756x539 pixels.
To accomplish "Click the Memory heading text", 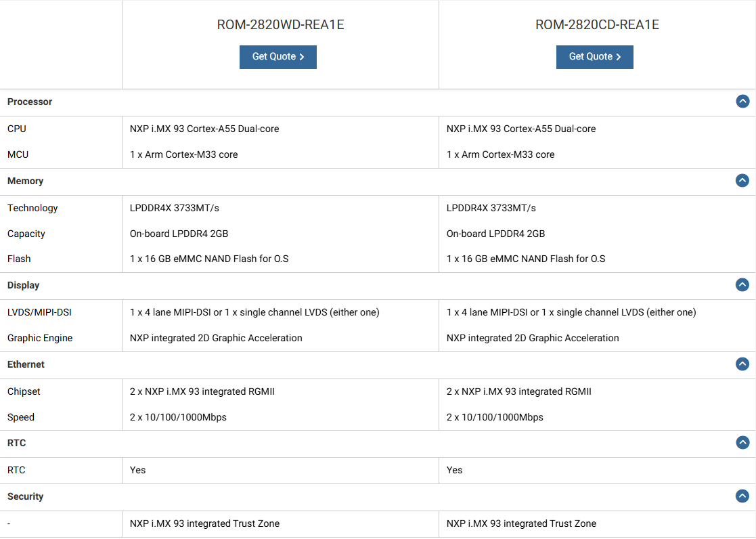I will point(25,181).
